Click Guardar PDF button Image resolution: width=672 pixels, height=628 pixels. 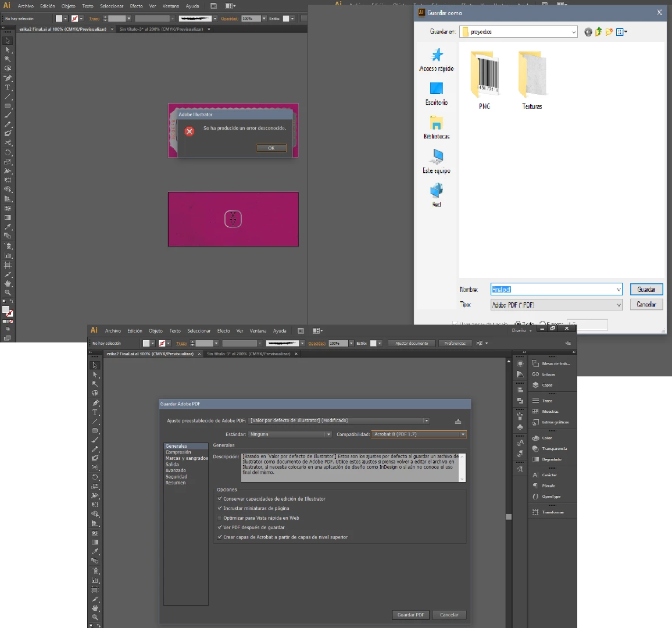click(410, 615)
